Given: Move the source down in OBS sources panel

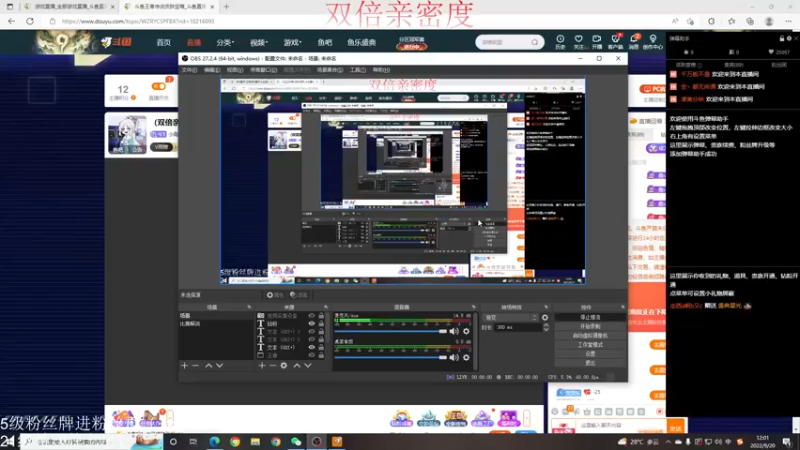Looking at the screenshot, I should (x=308, y=365).
